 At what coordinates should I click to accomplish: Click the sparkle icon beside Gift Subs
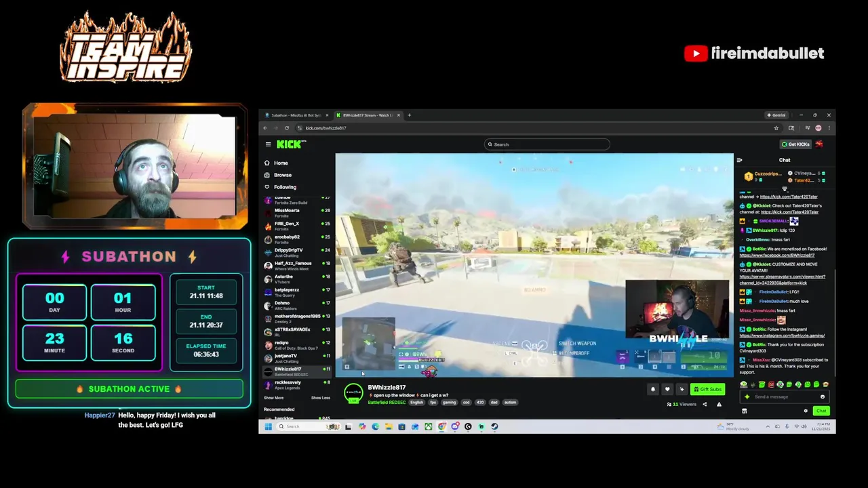pos(682,389)
